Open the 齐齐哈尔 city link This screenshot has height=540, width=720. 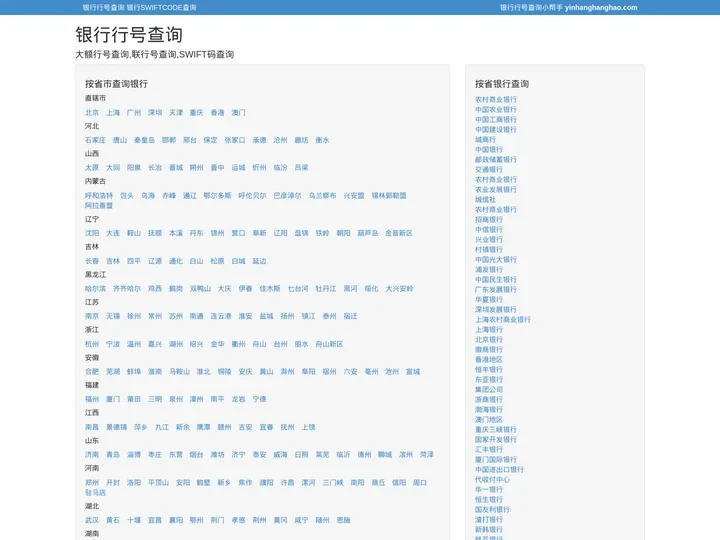[x=127, y=288]
